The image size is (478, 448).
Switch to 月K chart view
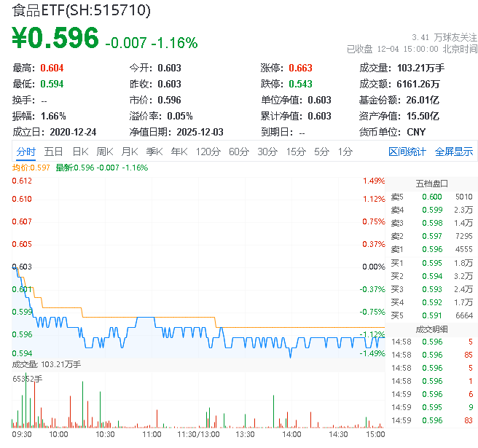(x=130, y=152)
